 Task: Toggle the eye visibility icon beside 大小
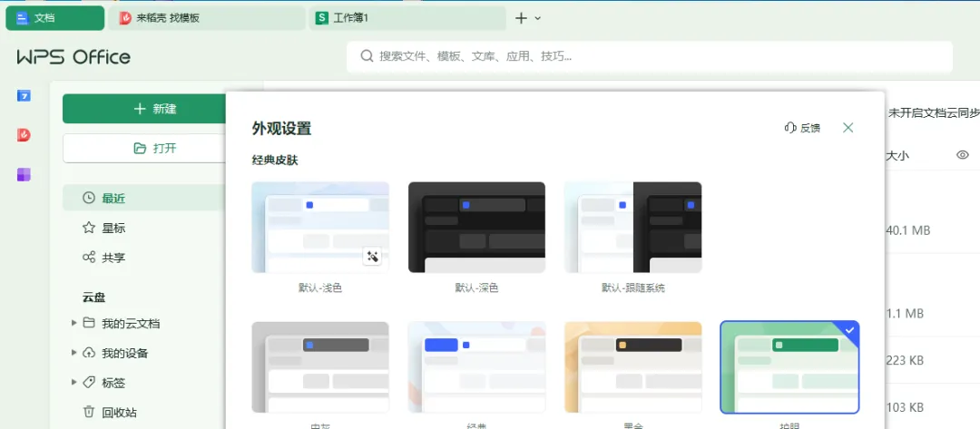tap(963, 155)
